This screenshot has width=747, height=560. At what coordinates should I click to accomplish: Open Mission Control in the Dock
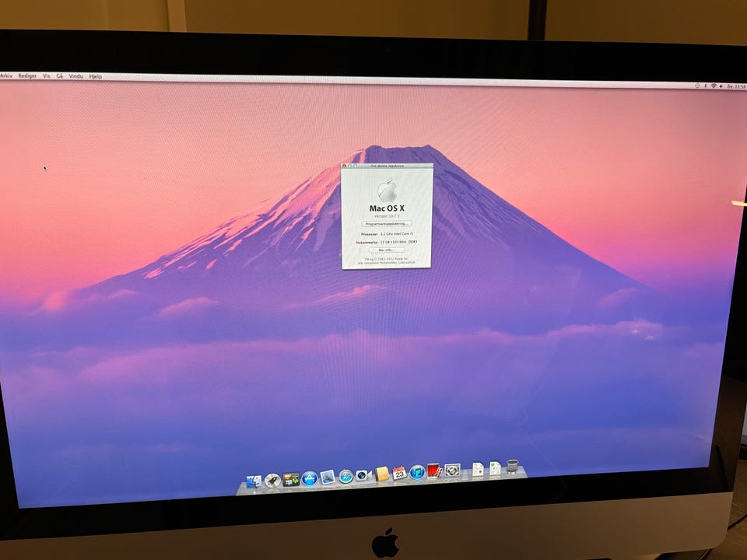pyautogui.click(x=290, y=479)
